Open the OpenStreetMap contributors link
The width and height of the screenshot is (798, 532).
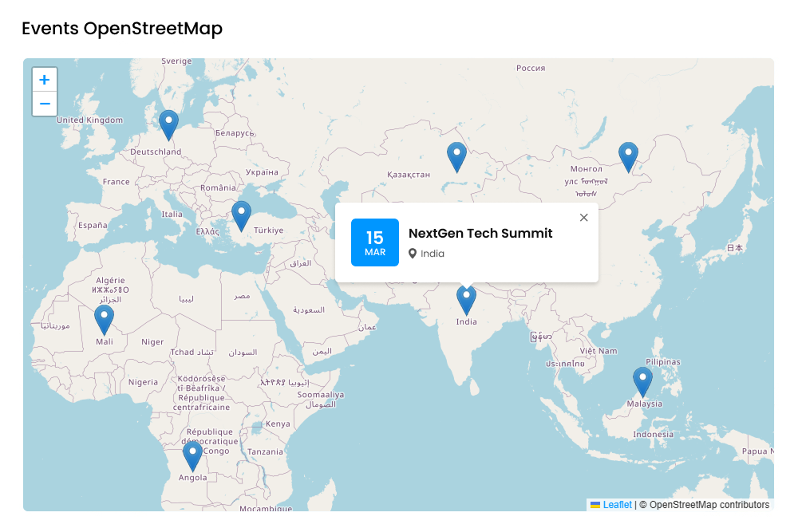709,504
